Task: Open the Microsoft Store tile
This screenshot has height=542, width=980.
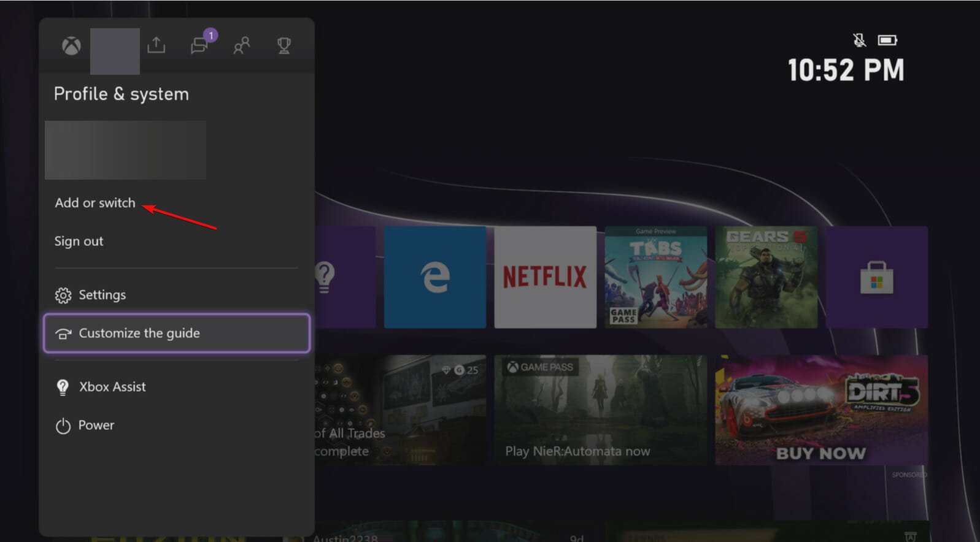Action: tap(877, 277)
